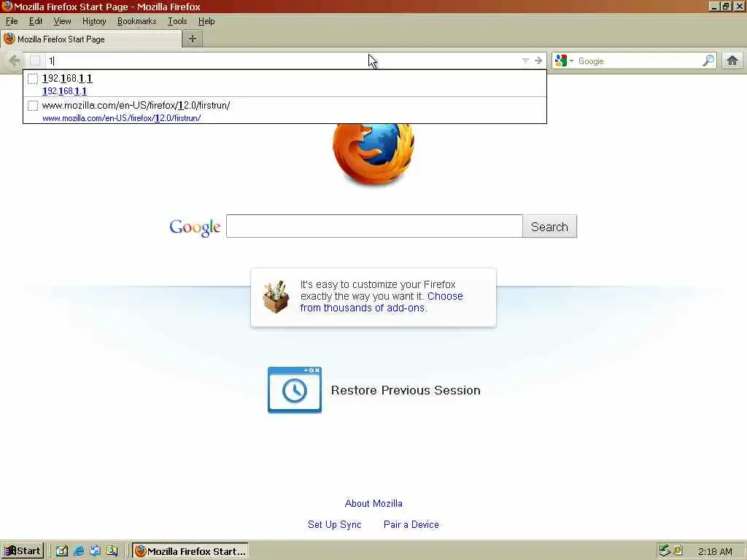Open the Choose from thousands of add-ons link
The height and width of the screenshot is (560, 747).
(x=381, y=302)
